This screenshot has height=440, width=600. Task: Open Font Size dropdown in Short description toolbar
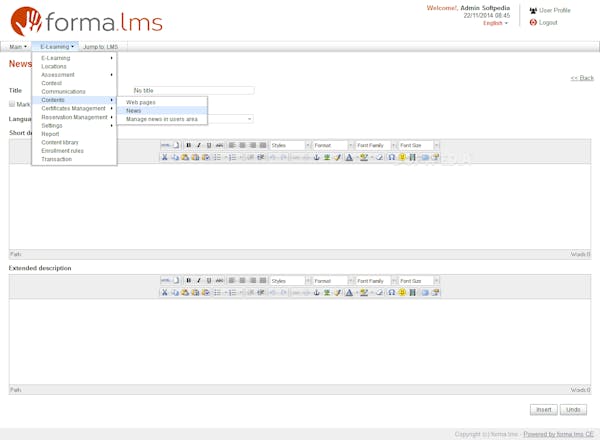pyautogui.click(x=419, y=145)
